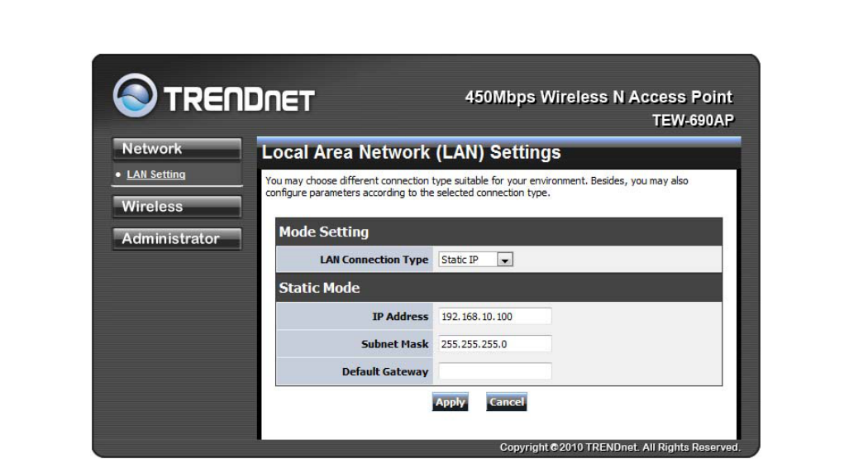Expand the LAN Connection Type dropdown
The height and width of the screenshot is (459, 868).
(476, 260)
